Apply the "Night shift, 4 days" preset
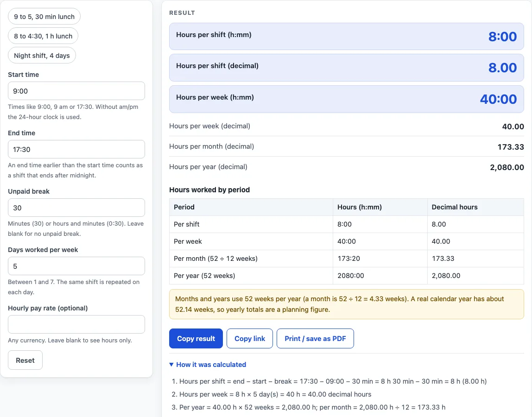This screenshot has height=417, width=532. pyautogui.click(x=42, y=55)
